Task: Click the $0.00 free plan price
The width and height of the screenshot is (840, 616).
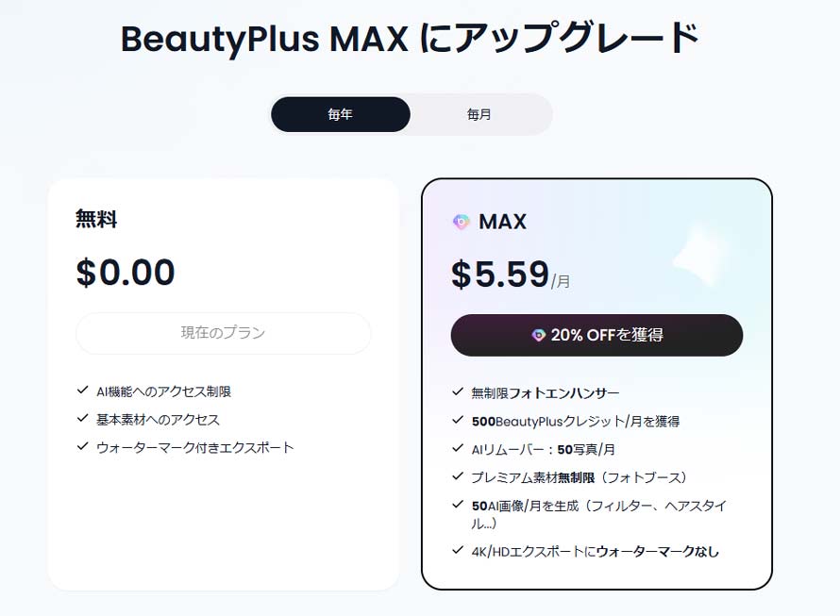Action: tap(126, 273)
